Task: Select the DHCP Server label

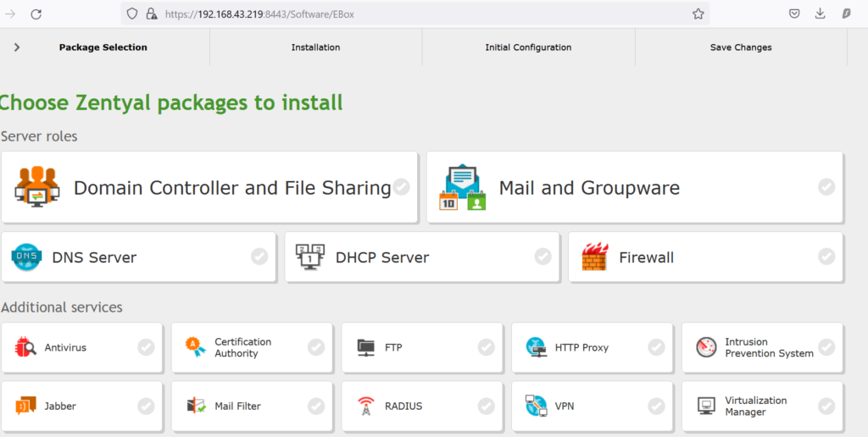Action: [382, 257]
